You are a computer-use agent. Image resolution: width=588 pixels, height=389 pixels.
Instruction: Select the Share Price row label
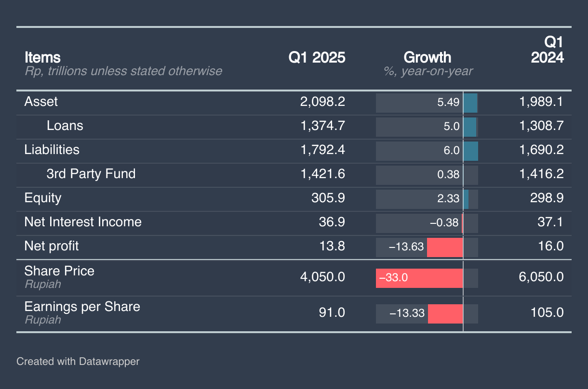[x=59, y=271]
